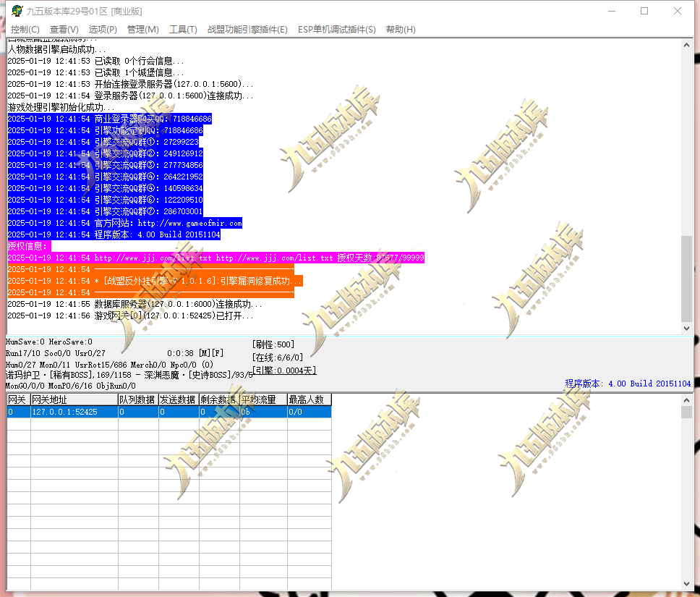This screenshot has height=597, width=700.
Task: Open the 战盟功能引擎插件(E) menu
Action: 247,30
